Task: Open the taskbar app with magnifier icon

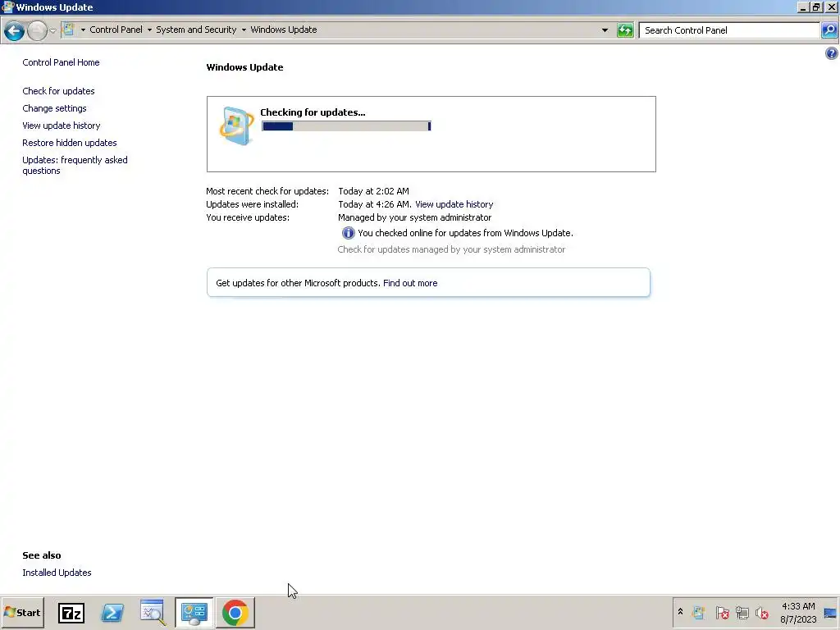Action: tap(153, 613)
